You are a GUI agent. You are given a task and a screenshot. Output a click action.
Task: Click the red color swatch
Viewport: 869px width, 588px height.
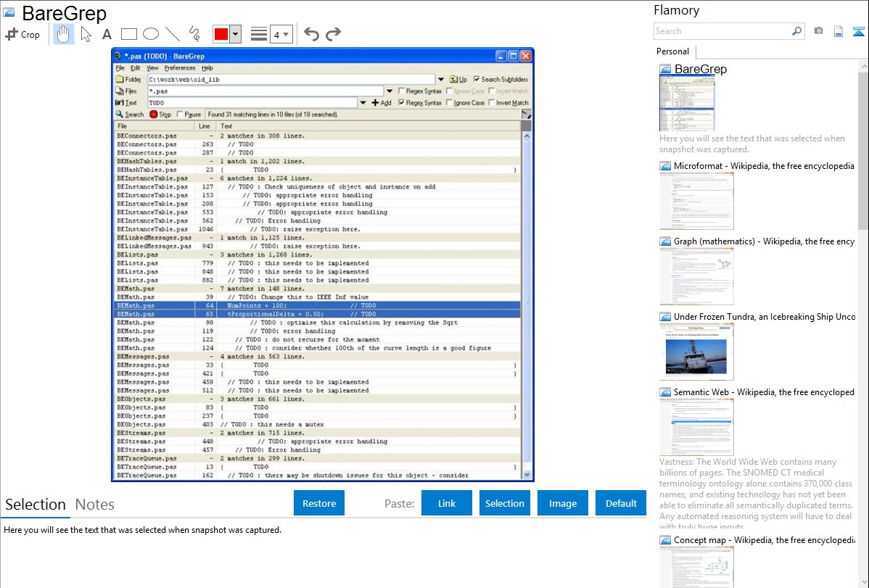click(x=221, y=34)
